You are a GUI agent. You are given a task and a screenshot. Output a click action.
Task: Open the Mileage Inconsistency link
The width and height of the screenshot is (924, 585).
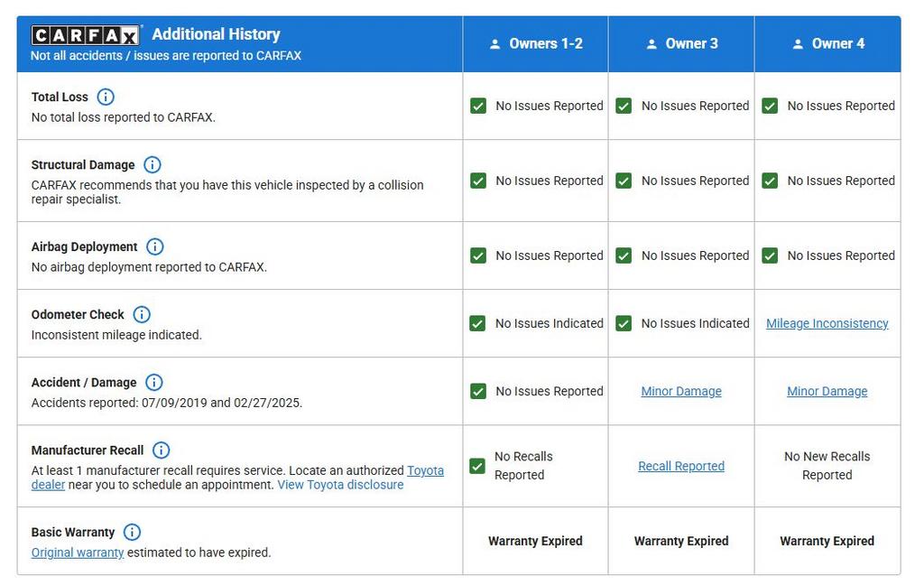[827, 323]
